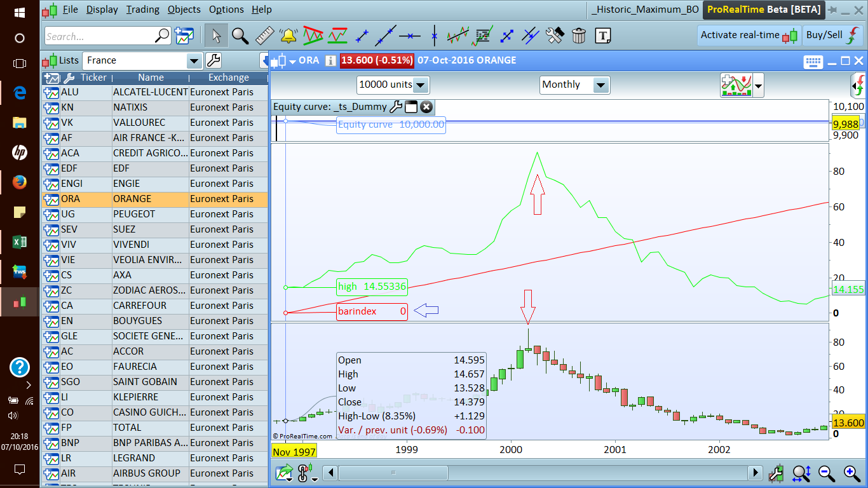Expand the France list dropdown
The height and width of the screenshot is (488, 868).
(x=194, y=61)
